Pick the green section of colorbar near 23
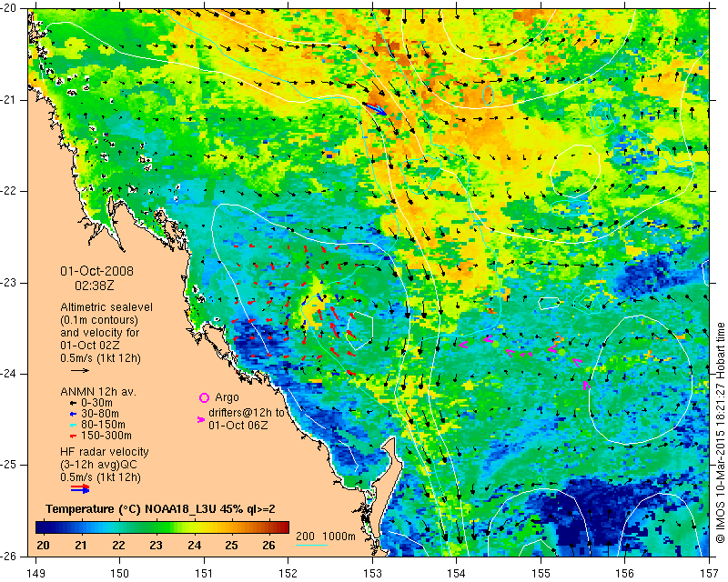The image size is (728, 582). pos(156,527)
